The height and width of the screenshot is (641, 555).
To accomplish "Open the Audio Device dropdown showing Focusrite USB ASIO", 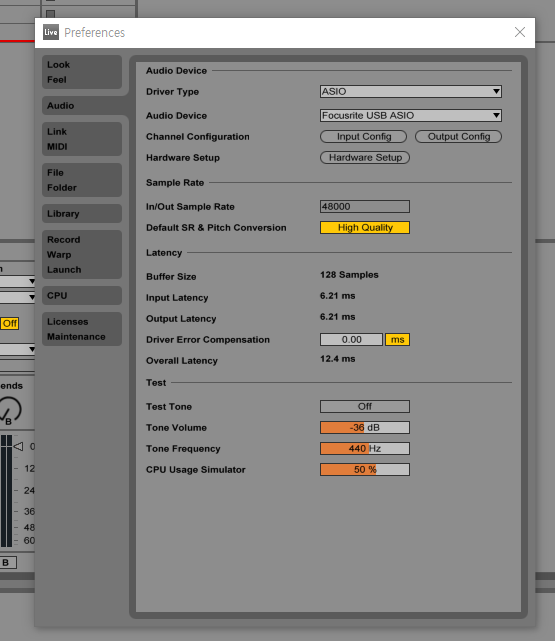I will pos(411,115).
